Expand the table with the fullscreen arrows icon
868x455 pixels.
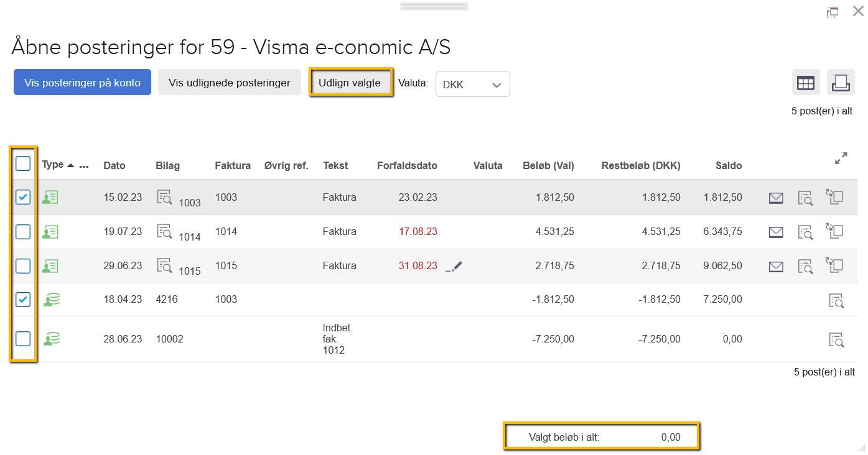pos(841,159)
